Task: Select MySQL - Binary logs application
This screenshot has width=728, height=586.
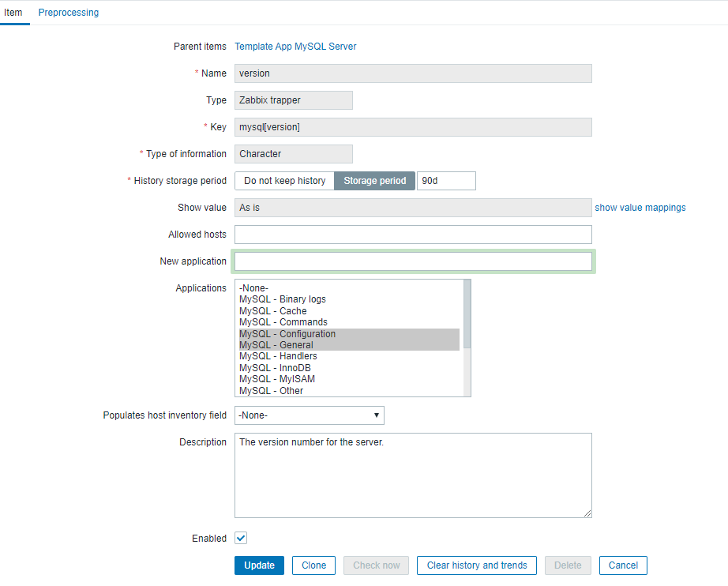Action: click(x=283, y=299)
